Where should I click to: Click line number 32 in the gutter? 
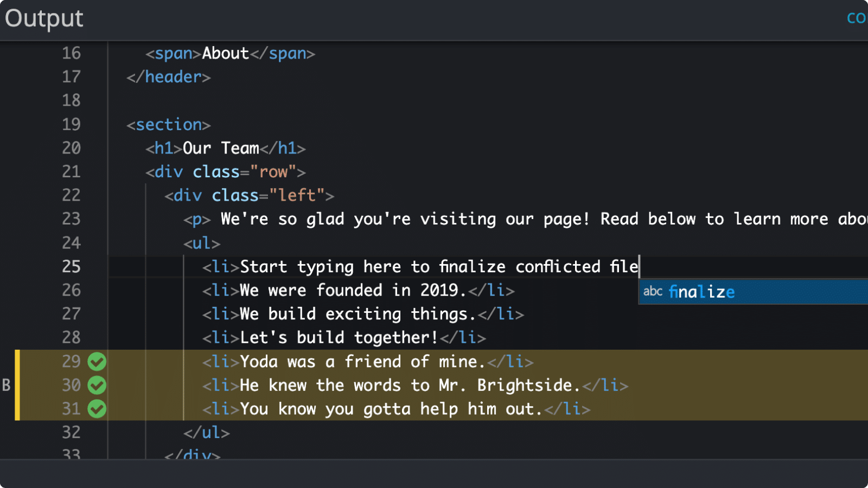[71, 433]
